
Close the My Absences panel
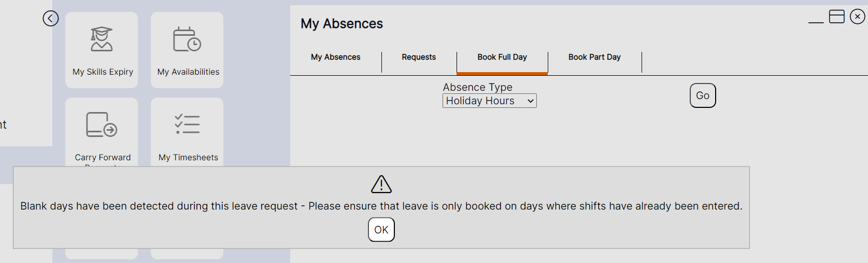point(858,17)
